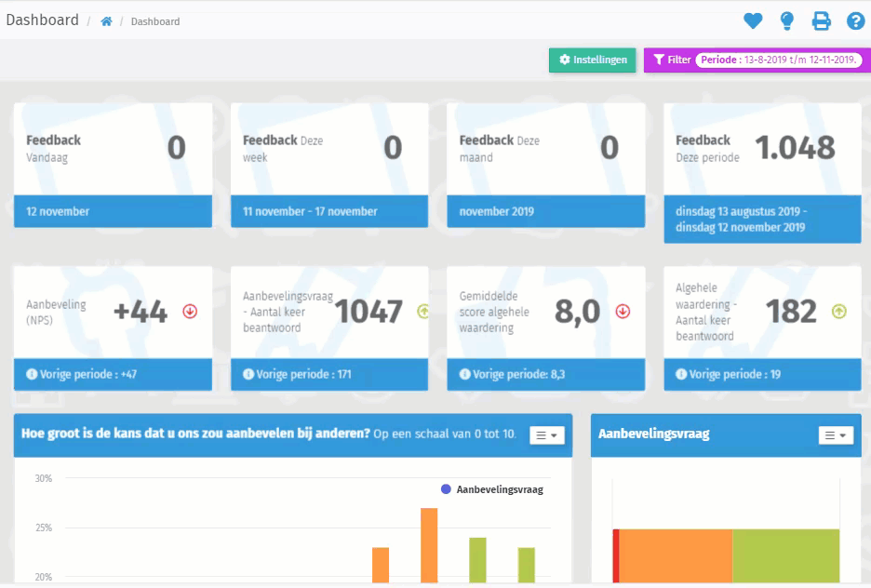Click the tallest orange bar in chart
Screen dimensions: 871x588
pyautogui.click(x=429, y=545)
